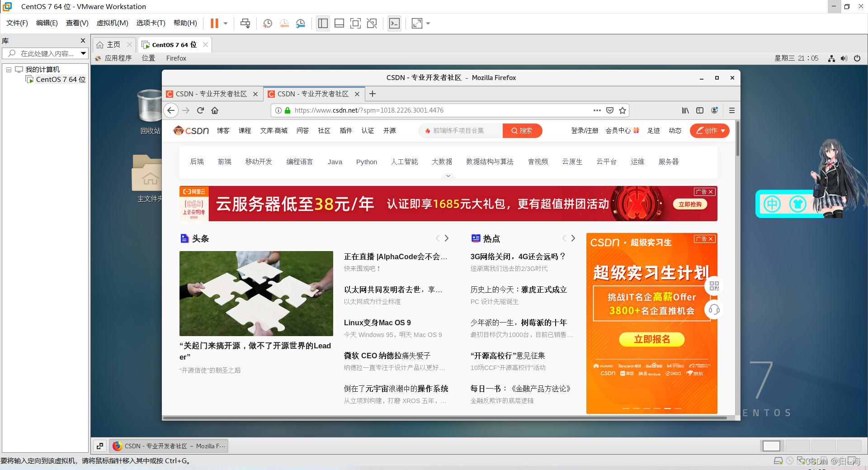Click the GNOME volume icon
Image resolution: width=868 pixels, height=470 pixels.
pyautogui.click(x=844, y=58)
